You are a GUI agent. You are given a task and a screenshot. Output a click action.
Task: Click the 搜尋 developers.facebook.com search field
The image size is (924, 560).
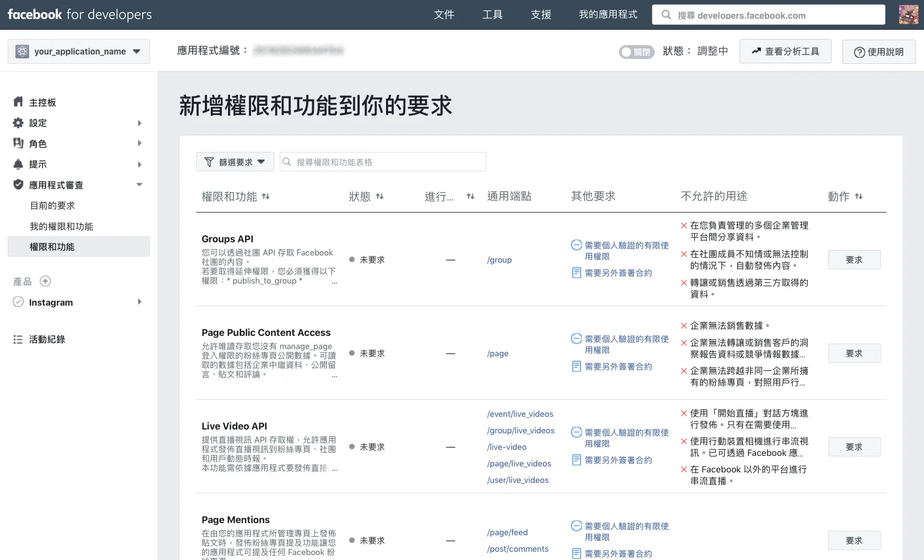pyautogui.click(x=769, y=15)
